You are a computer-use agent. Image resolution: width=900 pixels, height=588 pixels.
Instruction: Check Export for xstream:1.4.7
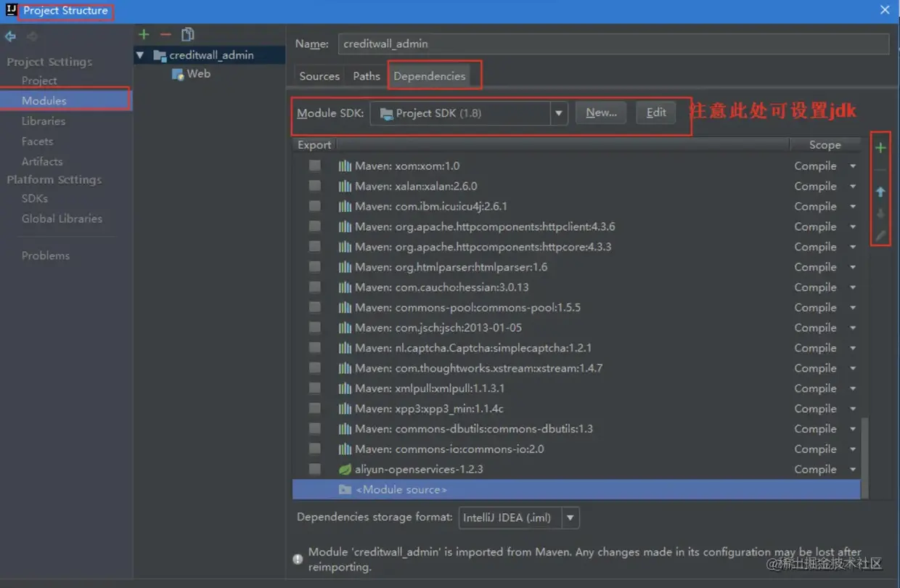(314, 368)
